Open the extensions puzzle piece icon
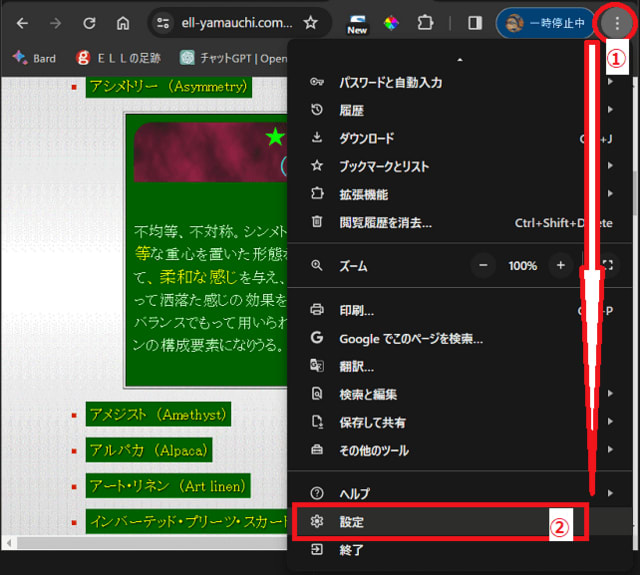This screenshot has width=640, height=575. pyautogui.click(x=425, y=23)
